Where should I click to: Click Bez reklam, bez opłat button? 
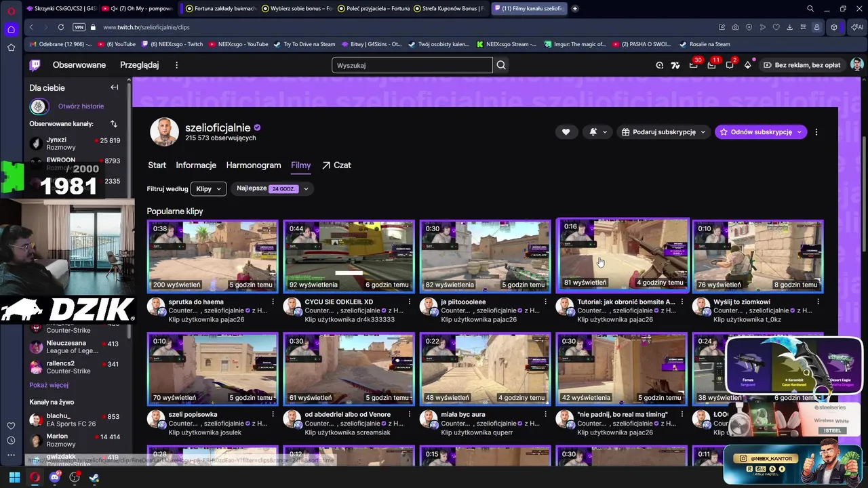[x=802, y=65]
